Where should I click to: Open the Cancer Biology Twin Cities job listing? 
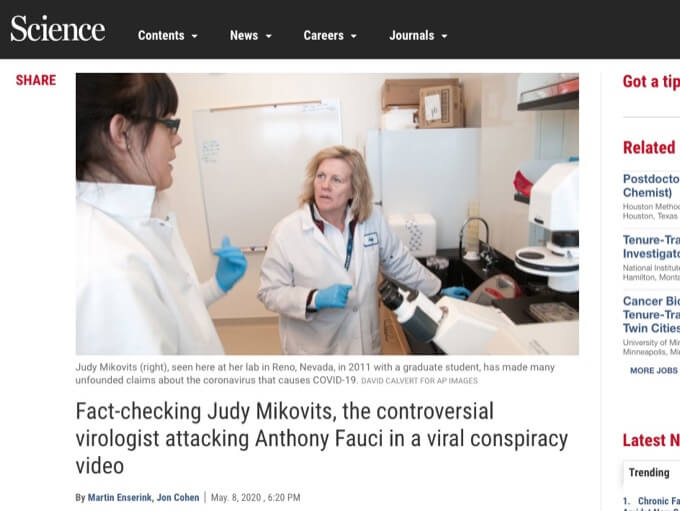[x=651, y=314]
